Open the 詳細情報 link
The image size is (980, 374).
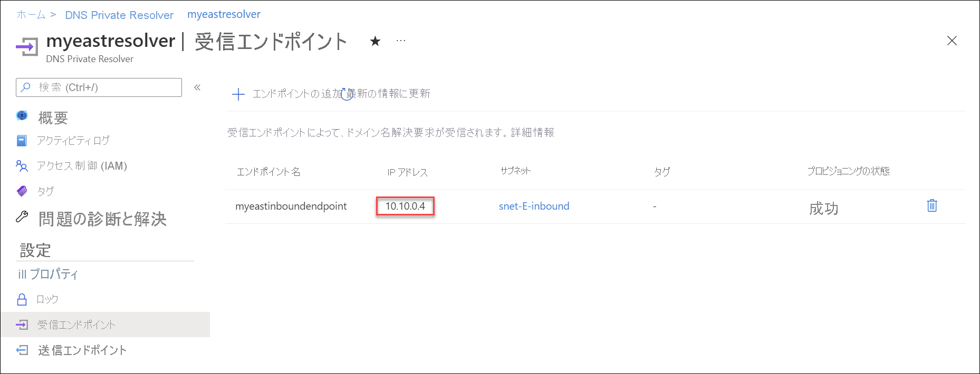(532, 133)
